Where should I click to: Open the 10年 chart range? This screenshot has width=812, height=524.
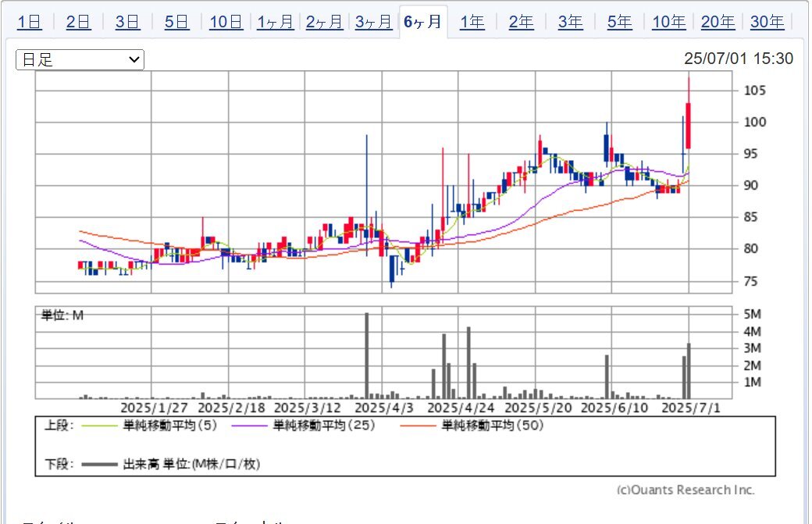coord(668,23)
